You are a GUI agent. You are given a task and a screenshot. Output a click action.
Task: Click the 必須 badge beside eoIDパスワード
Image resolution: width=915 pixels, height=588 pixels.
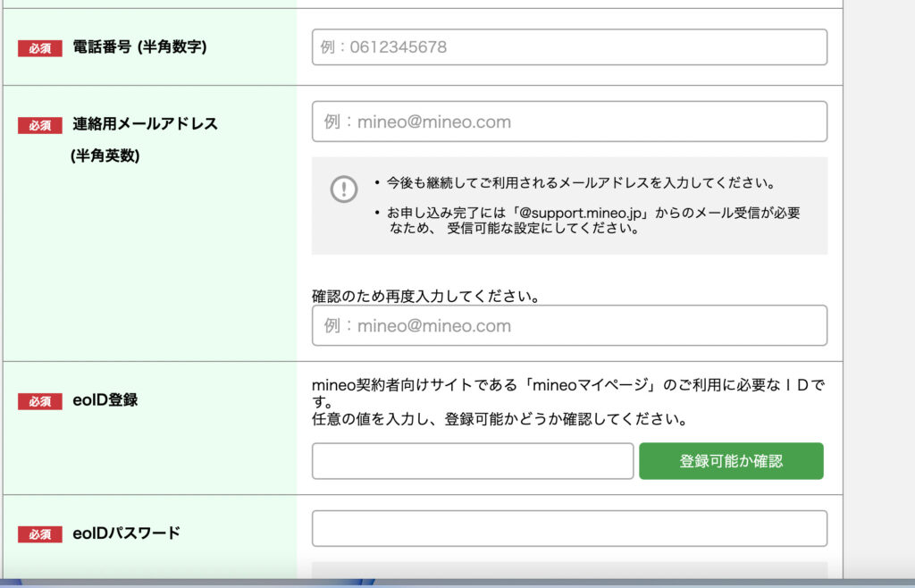point(39,534)
